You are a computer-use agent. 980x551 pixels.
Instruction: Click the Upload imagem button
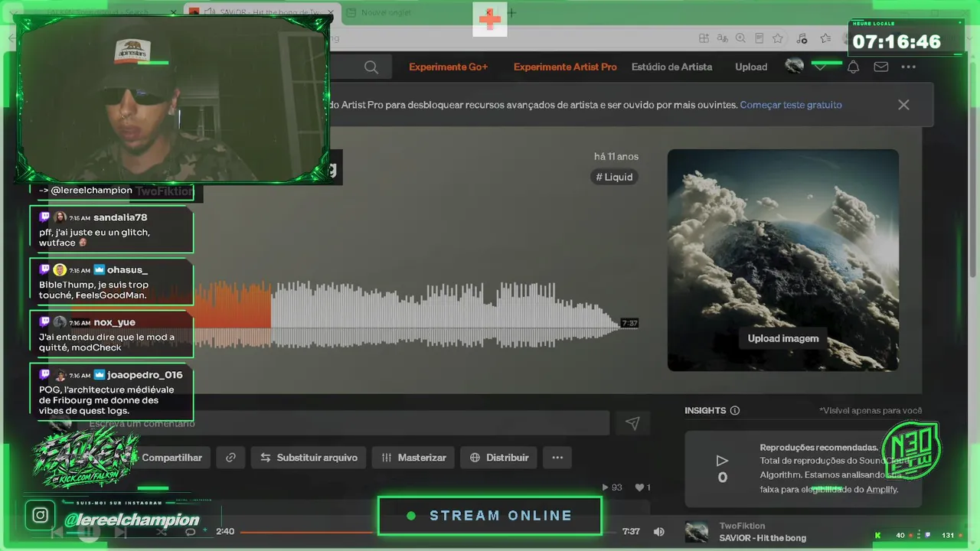[783, 338]
